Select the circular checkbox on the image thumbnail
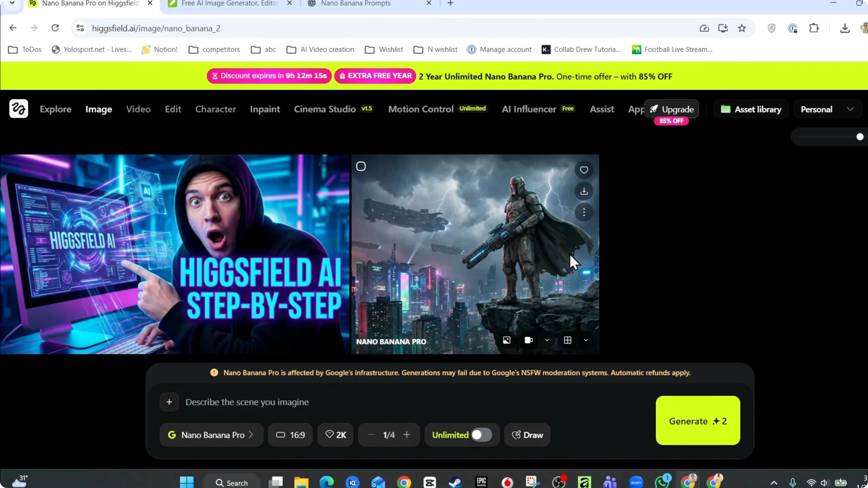The height and width of the screenshot is (488, 868). tap(361, 166)
